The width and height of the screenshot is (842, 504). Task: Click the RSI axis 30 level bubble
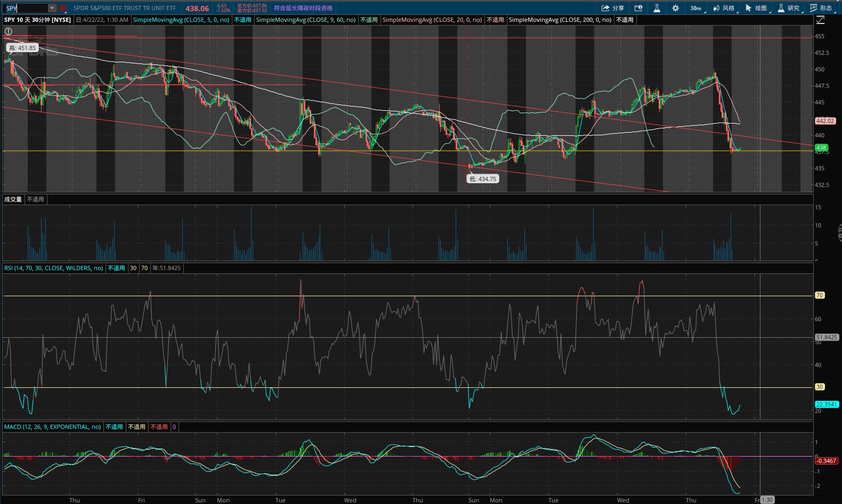pos(820,387)
